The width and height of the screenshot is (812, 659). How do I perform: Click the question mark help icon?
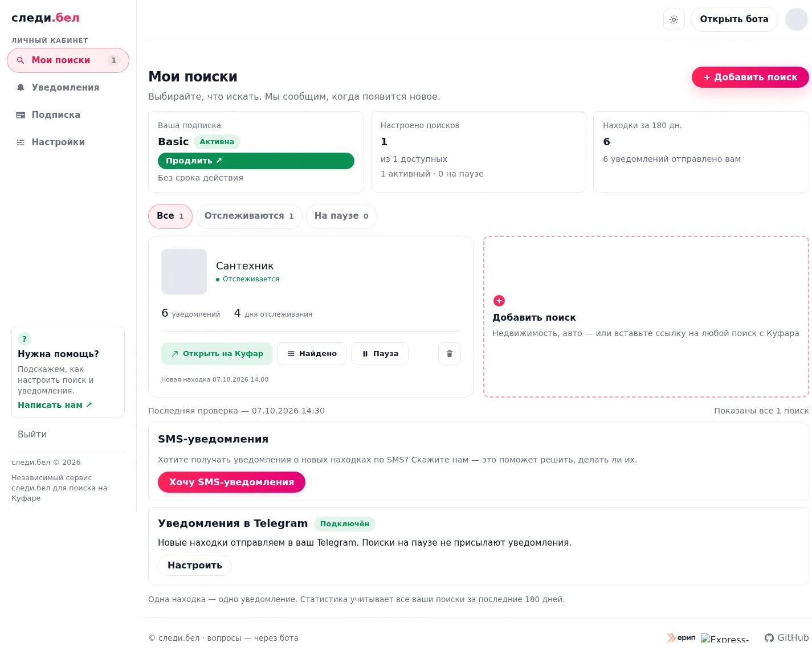coord(24,339)
